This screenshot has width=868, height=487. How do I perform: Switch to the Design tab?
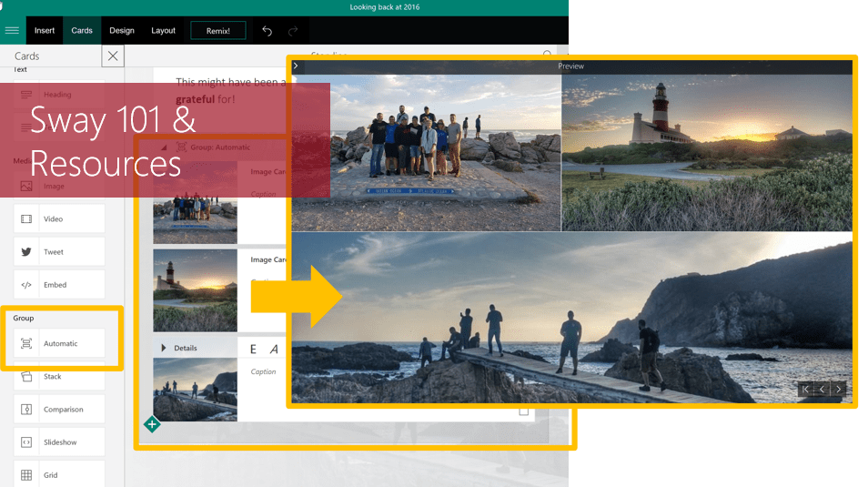(x=122, y=30)
